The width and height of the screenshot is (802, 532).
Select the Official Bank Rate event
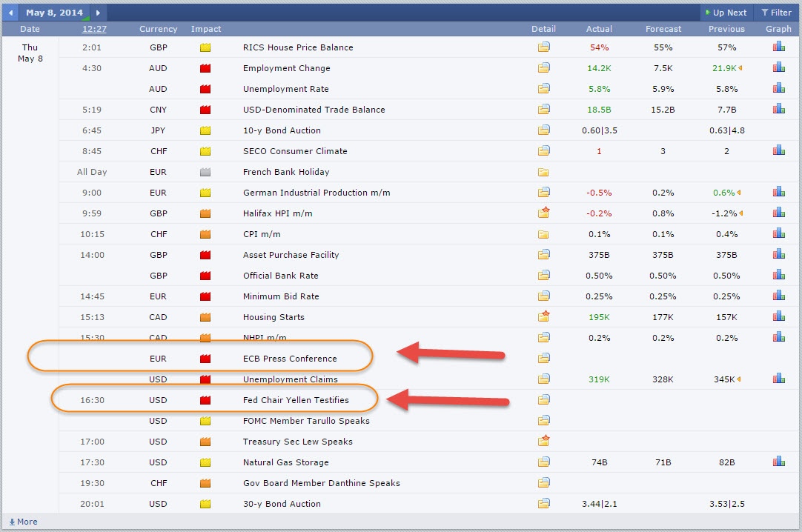(x=280, y=276)
